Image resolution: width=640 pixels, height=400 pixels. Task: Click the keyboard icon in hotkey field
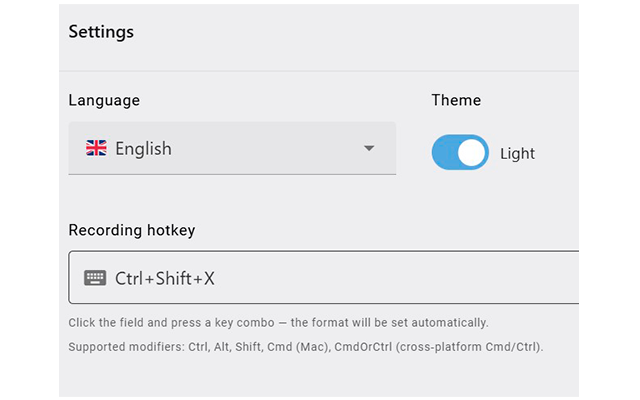tap(95, 278)
